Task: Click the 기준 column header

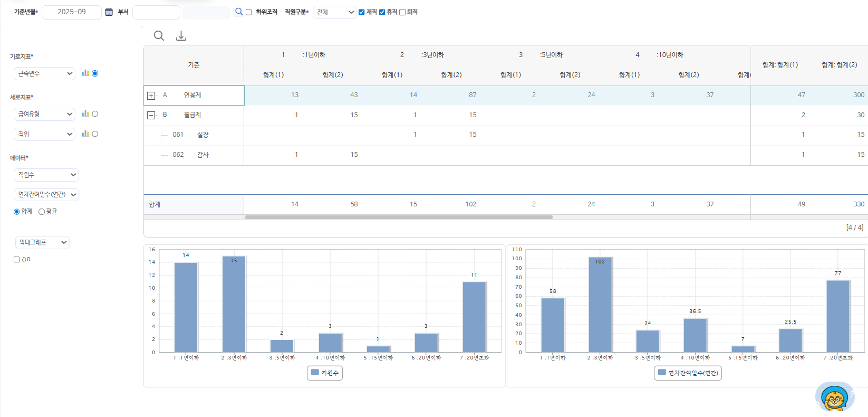Action: [194, 65]
